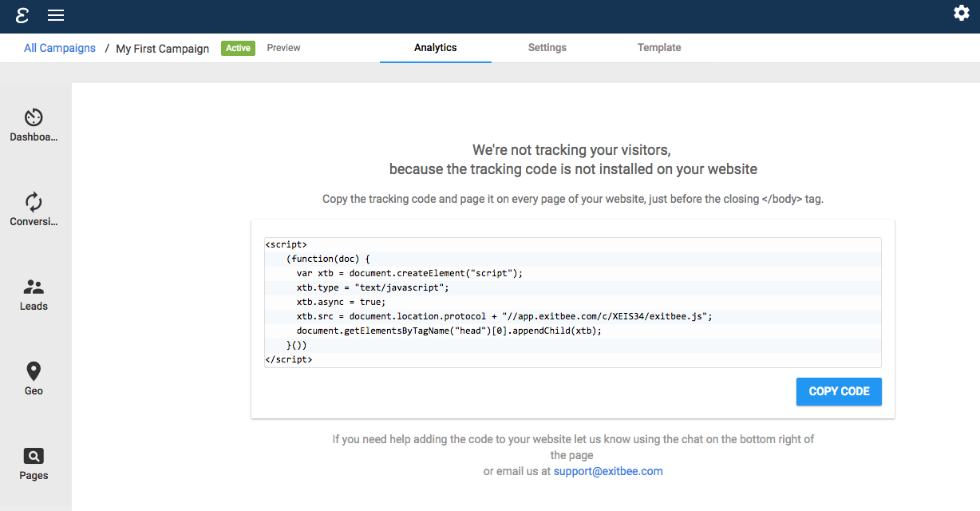This screenshot has width=980, height=511.
Task: Go to All Campaigns
Action: 60,48
